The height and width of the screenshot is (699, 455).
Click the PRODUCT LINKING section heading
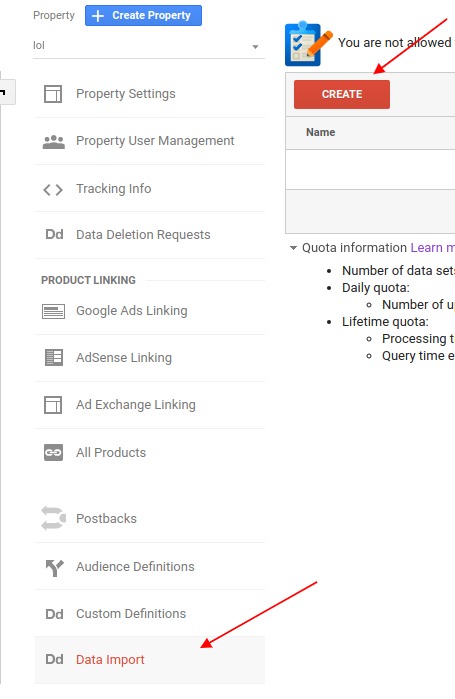(x=88, y=280)
